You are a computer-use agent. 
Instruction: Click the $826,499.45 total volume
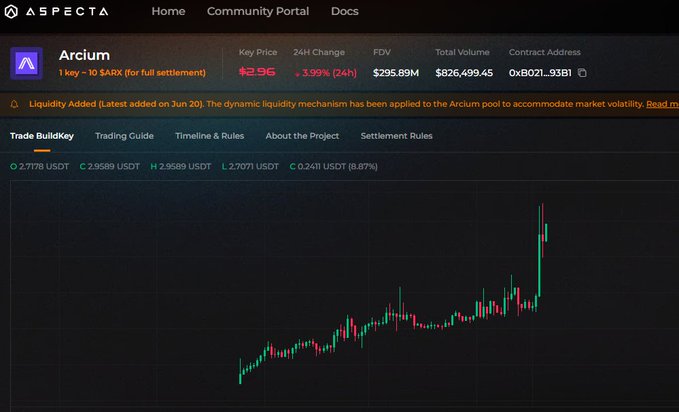pyautogui.click(x=464, y=73)
